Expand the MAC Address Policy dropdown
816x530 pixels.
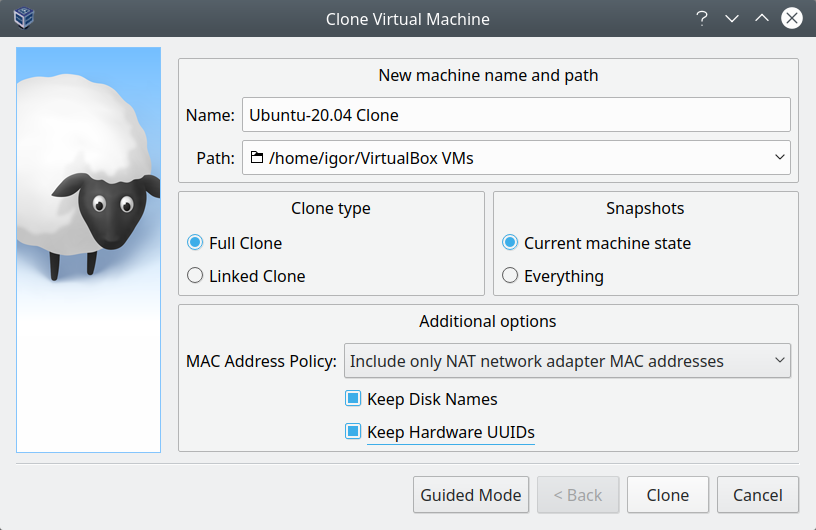[x=779, y=361]
